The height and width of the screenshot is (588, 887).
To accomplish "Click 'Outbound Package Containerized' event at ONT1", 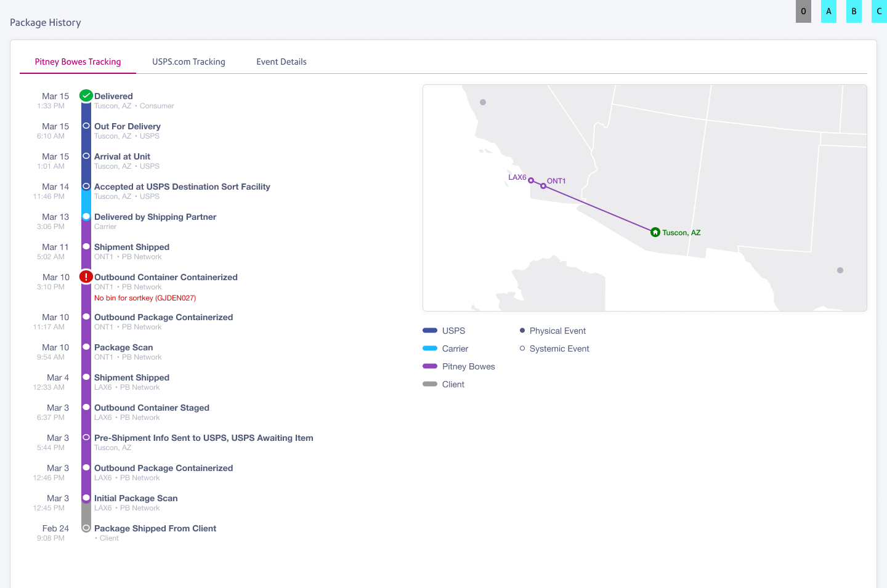I will pos(164,317).
